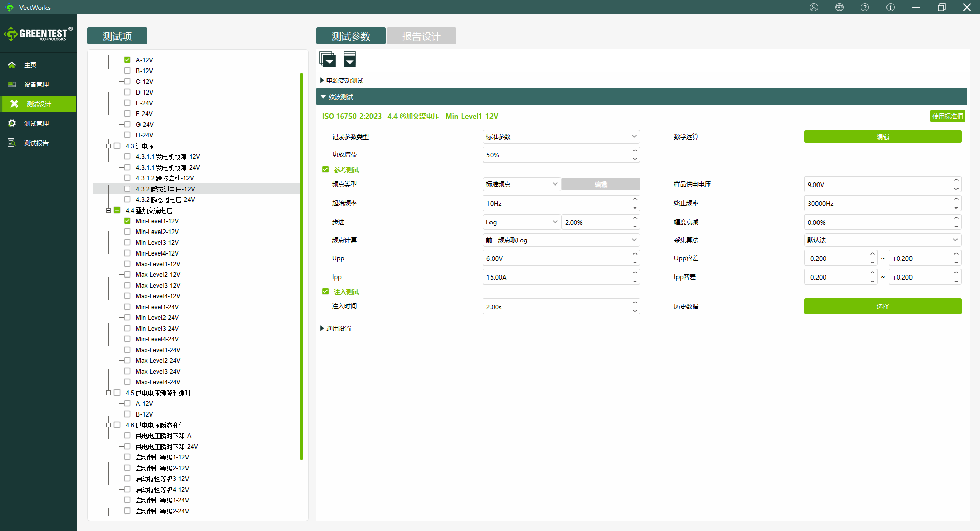Check the Min-Level2-12V tree checkbox
The image size is (980, 531).
pyautogui.click(x=127, y=232)
